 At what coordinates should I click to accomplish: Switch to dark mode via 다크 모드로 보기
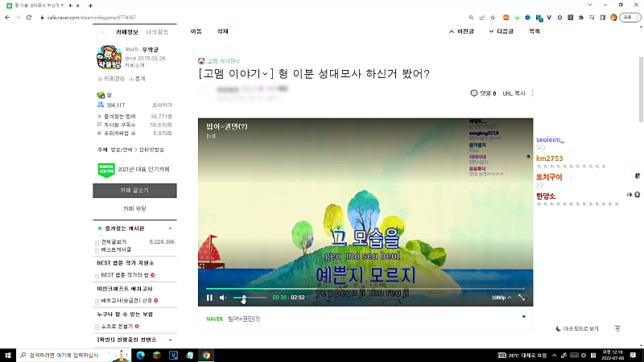point(577,329)
